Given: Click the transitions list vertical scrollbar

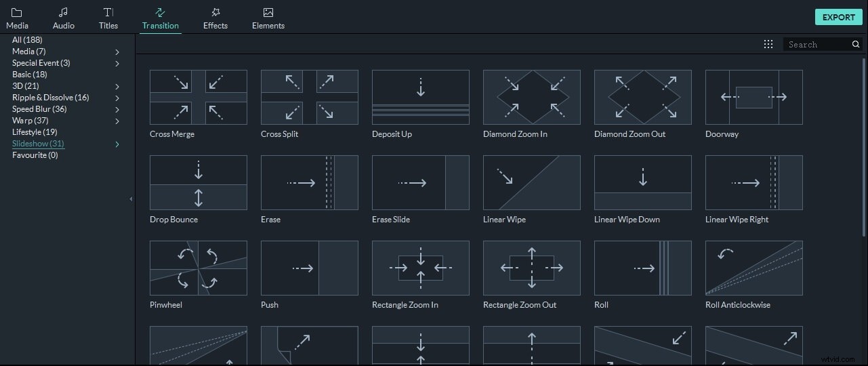Looking at the screenshot, I should (x=864, y=147).
